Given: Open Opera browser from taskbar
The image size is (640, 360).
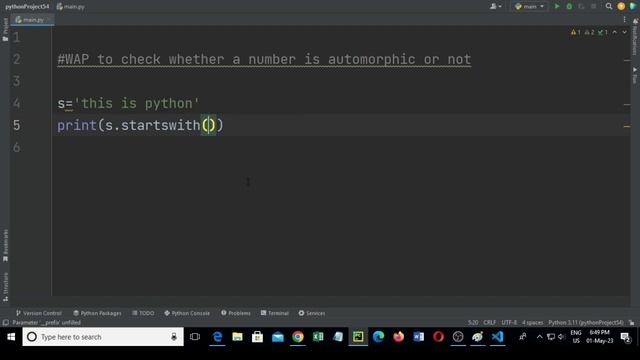Looking at the screenshot, I should click(x=438, y=337).
